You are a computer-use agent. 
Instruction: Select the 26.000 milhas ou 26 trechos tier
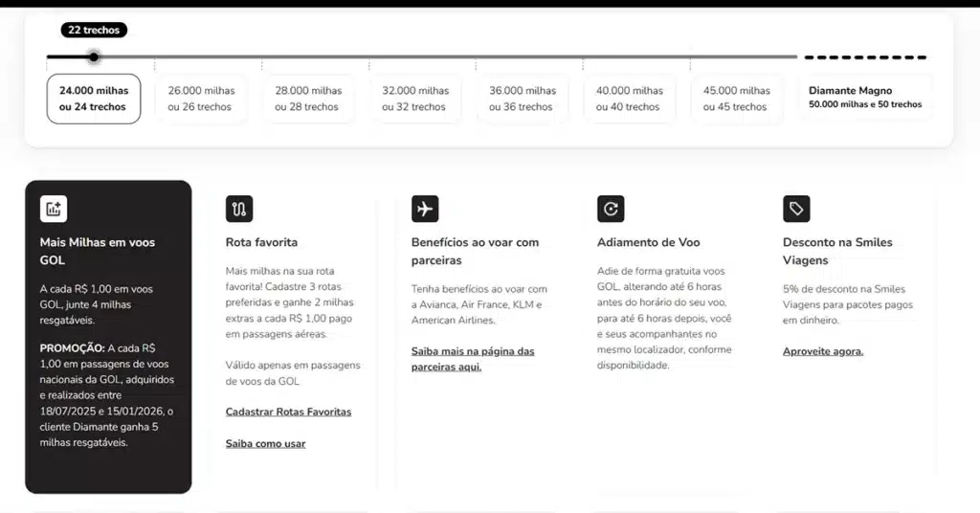(x=201, y=99)
